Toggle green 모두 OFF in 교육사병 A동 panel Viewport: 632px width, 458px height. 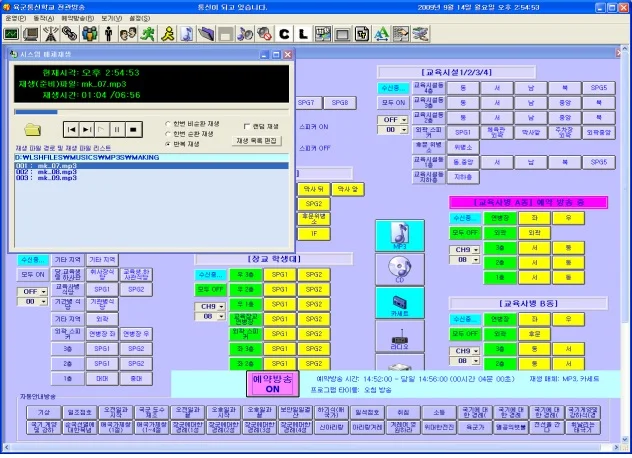click(465, 233)
